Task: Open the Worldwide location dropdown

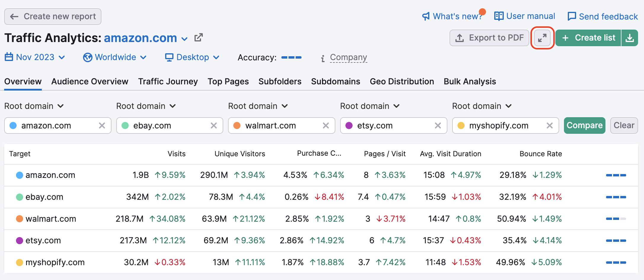Action: point(115,57)
